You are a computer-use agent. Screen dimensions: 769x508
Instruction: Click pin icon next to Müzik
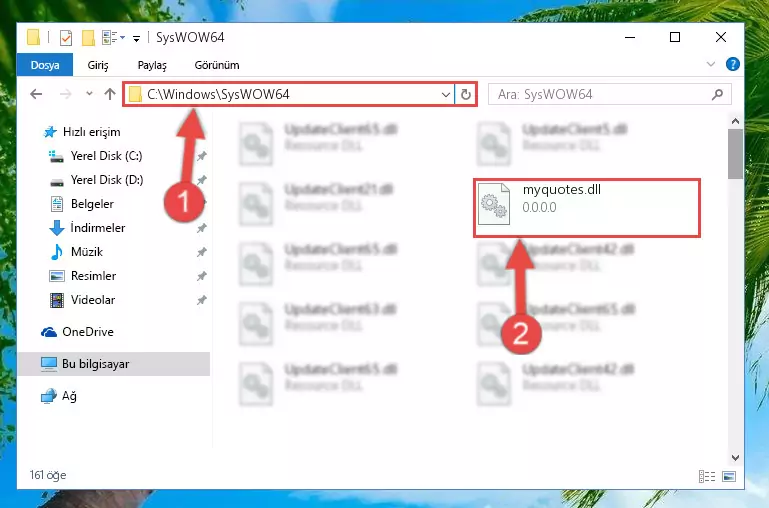(201, 252)
